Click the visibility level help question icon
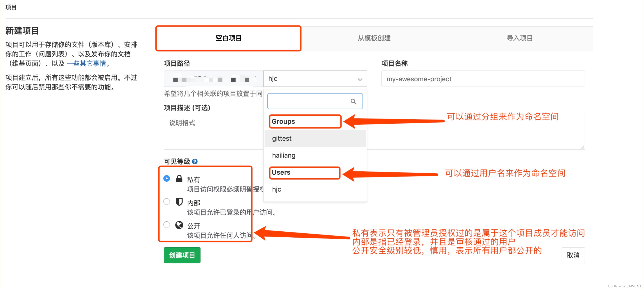 tap(195, 161)
